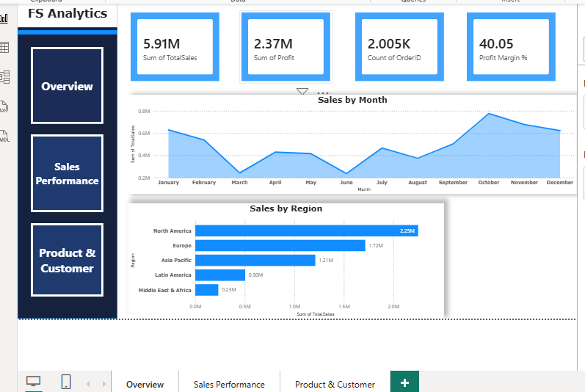Select the Latin America bar
The height and width of the screenshot is (392, 585).
[220, 275]
